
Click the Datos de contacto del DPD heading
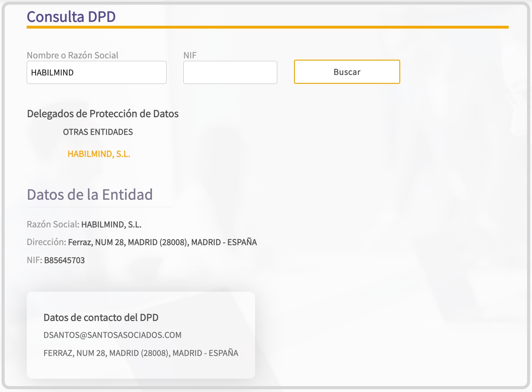point(101,317)
